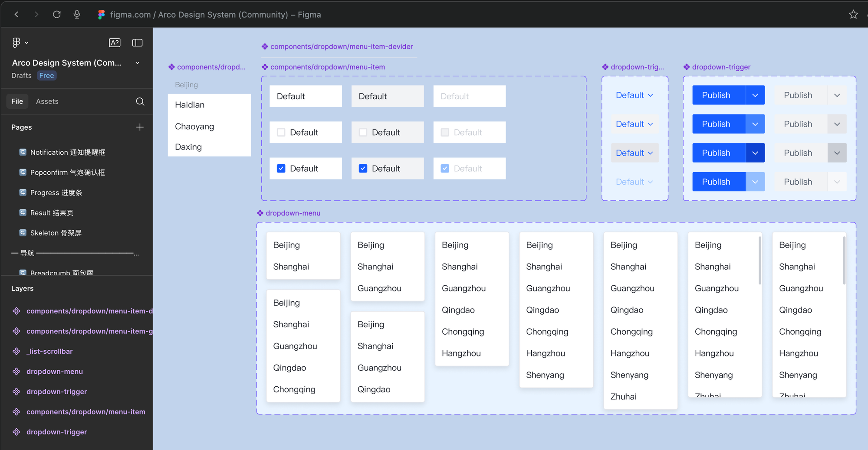This screenshot has width=868, height=450.
Task: Open the Progress 进度条 page
Action: [56, 193]
